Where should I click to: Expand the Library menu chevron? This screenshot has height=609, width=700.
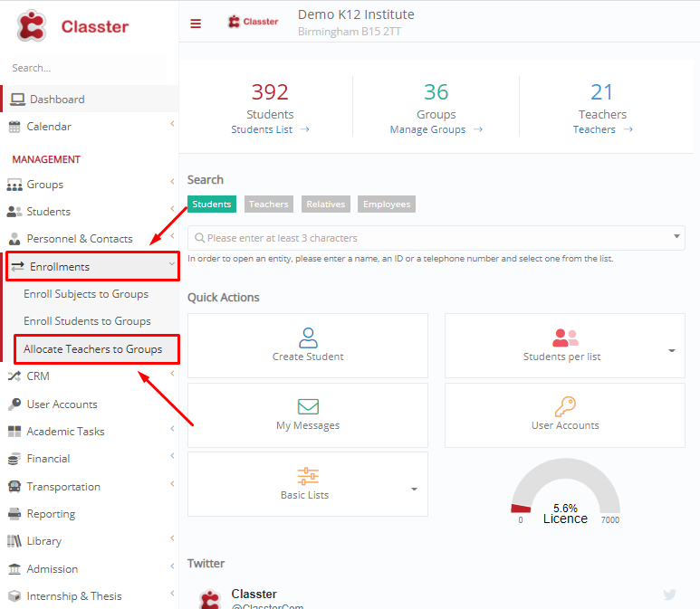tap(172, 538)
